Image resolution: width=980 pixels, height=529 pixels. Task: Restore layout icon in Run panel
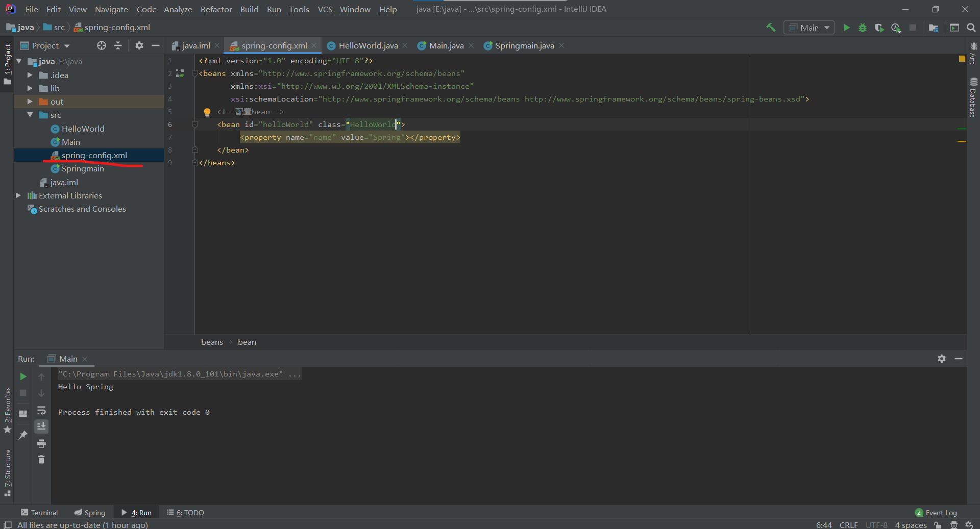(x=23, y=413)
